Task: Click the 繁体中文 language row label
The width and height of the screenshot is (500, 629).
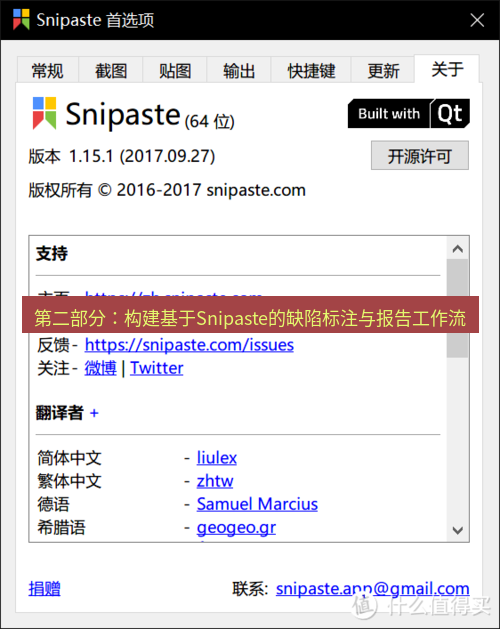Action: pyautogui.click(x=69, y=481)
